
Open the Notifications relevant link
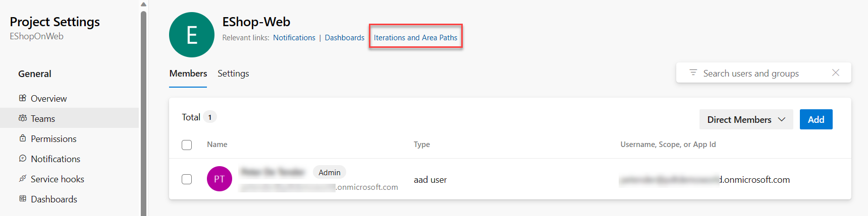(294, 38)
